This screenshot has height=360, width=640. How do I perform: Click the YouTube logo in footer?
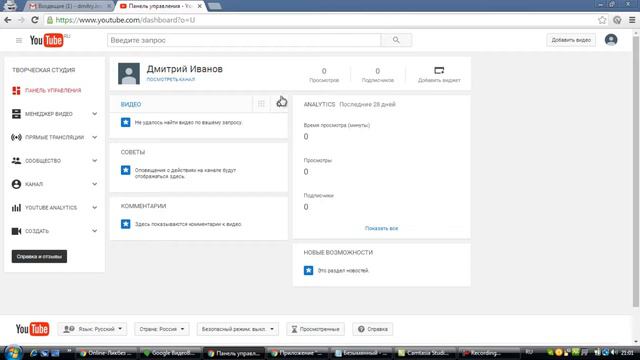(x=32, y=329)
